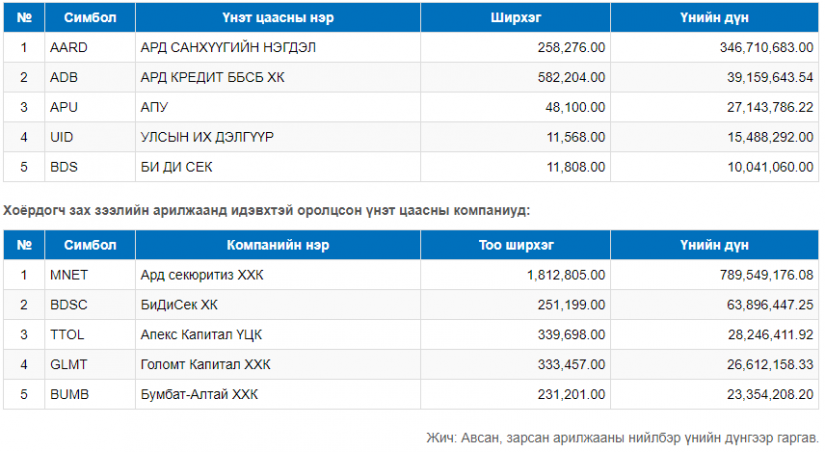
Task: Select the Үнэт цаасны нэр column header
Action: tap(278, 17)
